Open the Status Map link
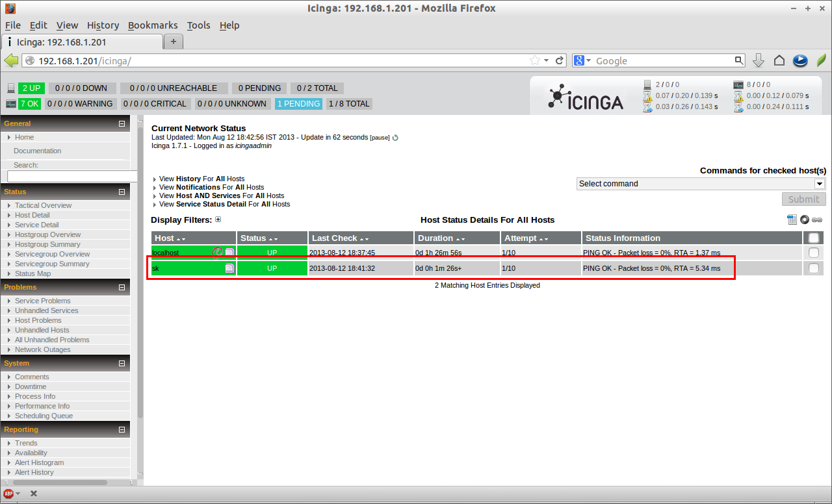This screenshot has width=832, height=504. tap(32, 273)
